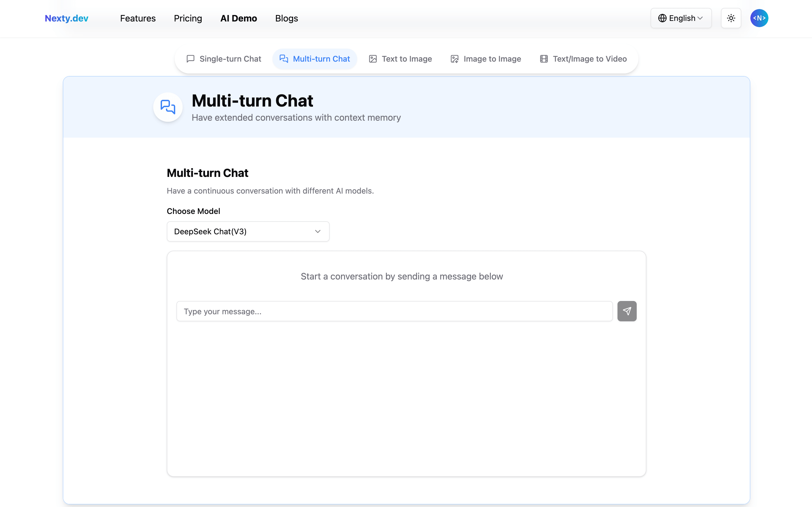Switch to the Text to Image tab
Screen dimensions: 812x507
click(x=400, y=59)
